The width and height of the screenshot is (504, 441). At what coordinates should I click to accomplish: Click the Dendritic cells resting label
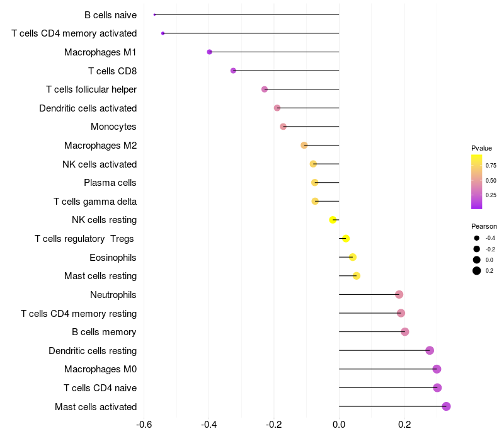tap(93, 350)
